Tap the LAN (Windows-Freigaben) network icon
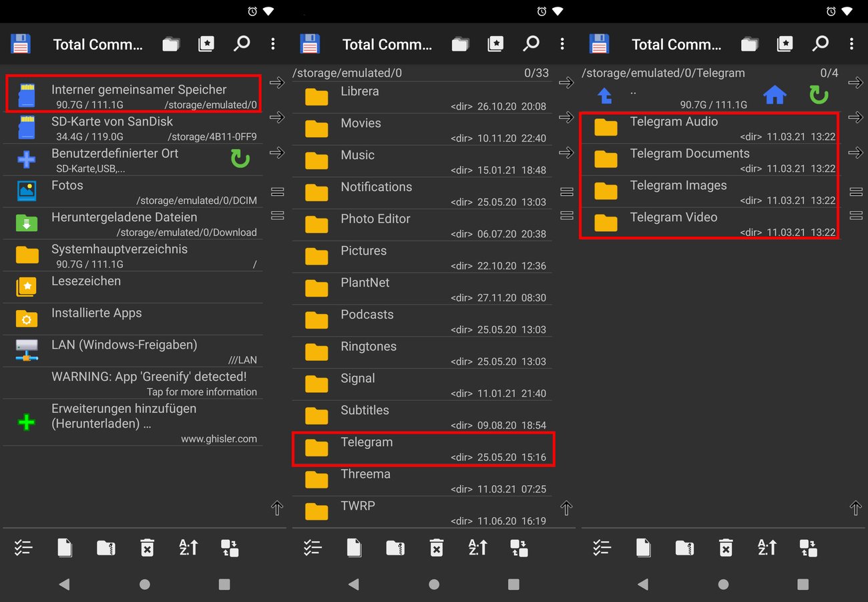Image resolution: width=868 pixels, height=602 pixels. point(27,351)
